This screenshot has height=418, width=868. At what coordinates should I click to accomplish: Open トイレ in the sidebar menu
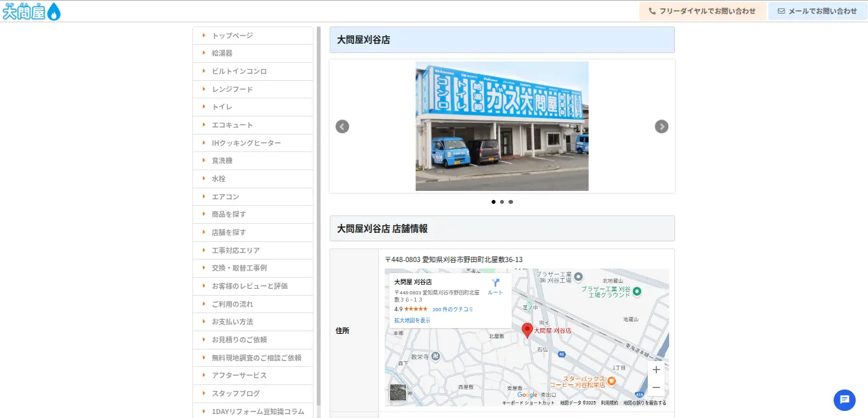coord(253,107)
